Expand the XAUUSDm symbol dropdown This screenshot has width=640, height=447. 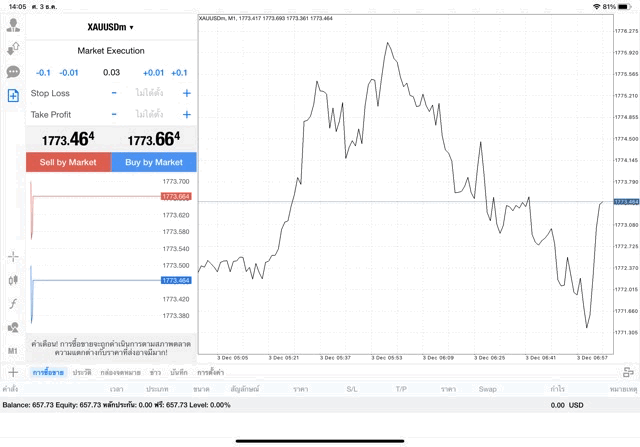point(111,27)
